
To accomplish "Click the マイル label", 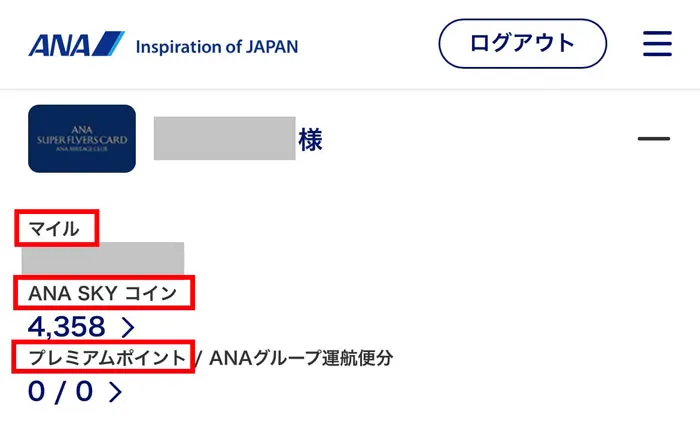I will pyautogui.click(x=54, y=229).
